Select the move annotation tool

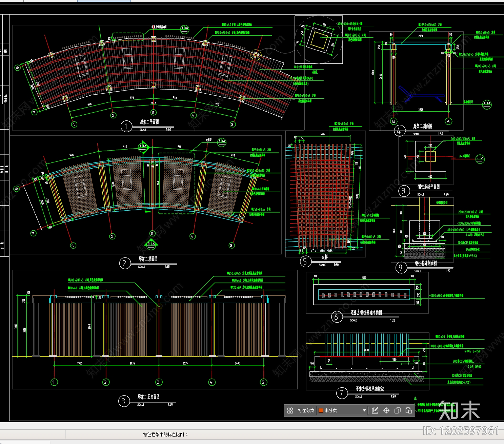[x=386, y=410]
